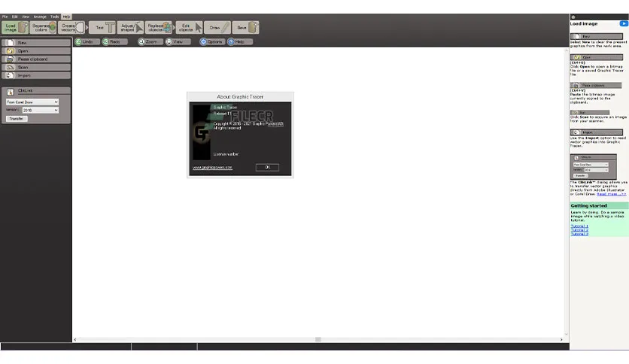Open the Edit menu
This screenshot has width=629, height=364.
[x=15, y=17]
